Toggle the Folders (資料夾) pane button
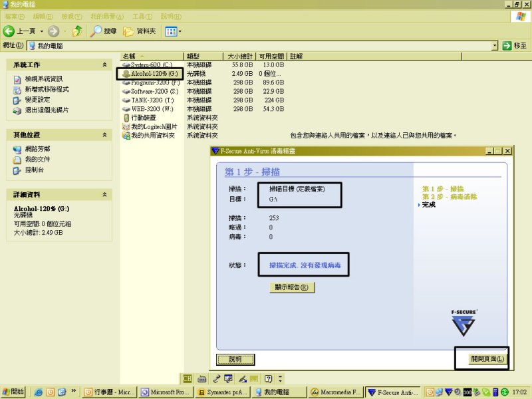532x399 pixels. 140,31
